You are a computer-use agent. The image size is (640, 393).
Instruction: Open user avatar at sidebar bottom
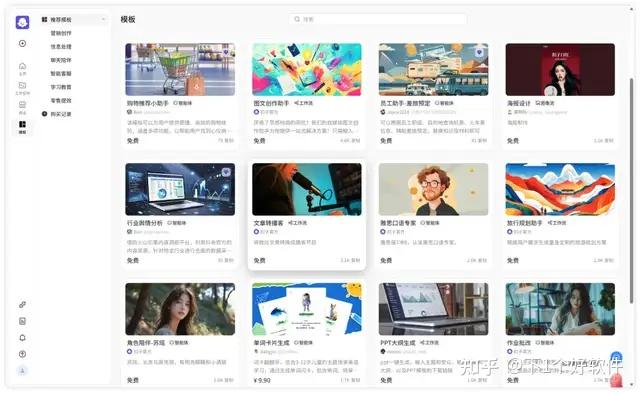[x=22, y=371]
